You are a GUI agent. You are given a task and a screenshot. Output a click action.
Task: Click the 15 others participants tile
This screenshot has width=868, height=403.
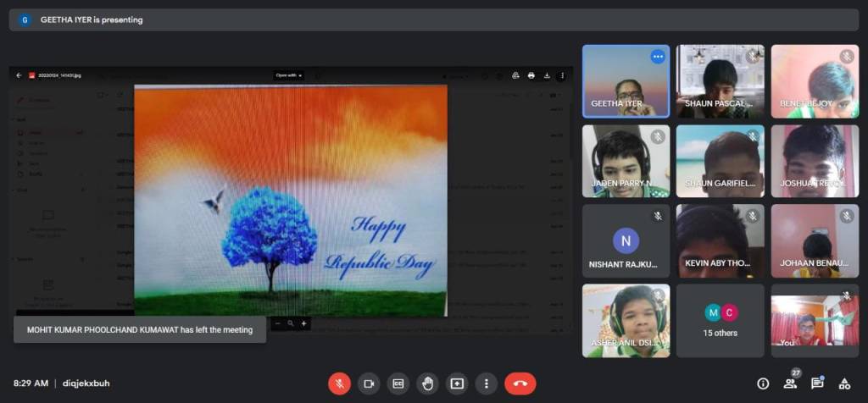720,320
